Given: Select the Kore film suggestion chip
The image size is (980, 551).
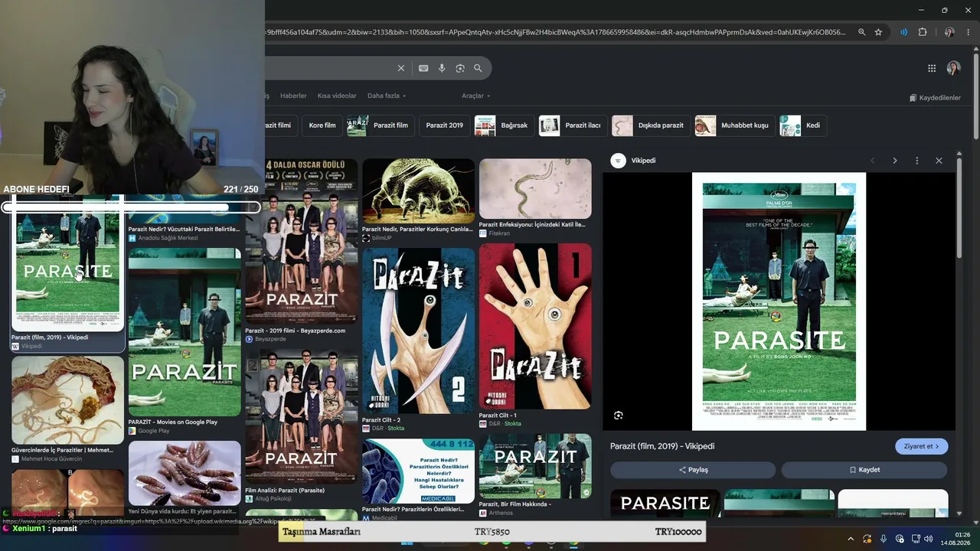Looking at the screenshot, I should click(322, 126).
